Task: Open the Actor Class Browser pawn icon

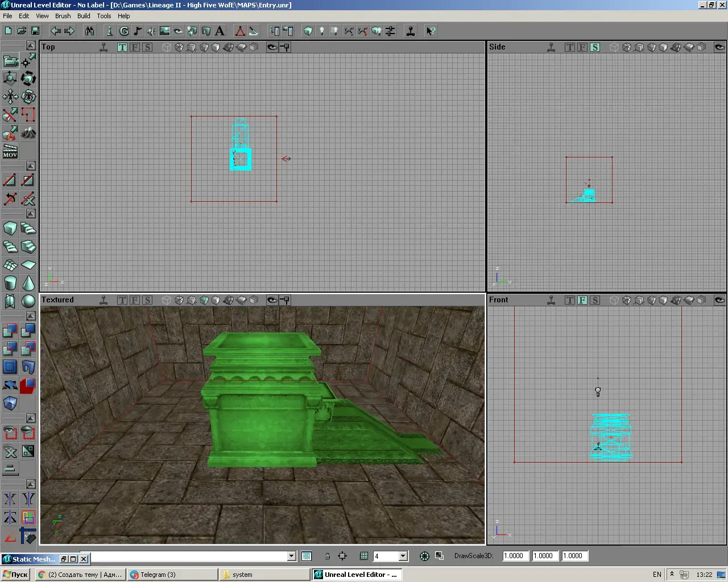Action: pyautogui.click(x=110, y=31)
